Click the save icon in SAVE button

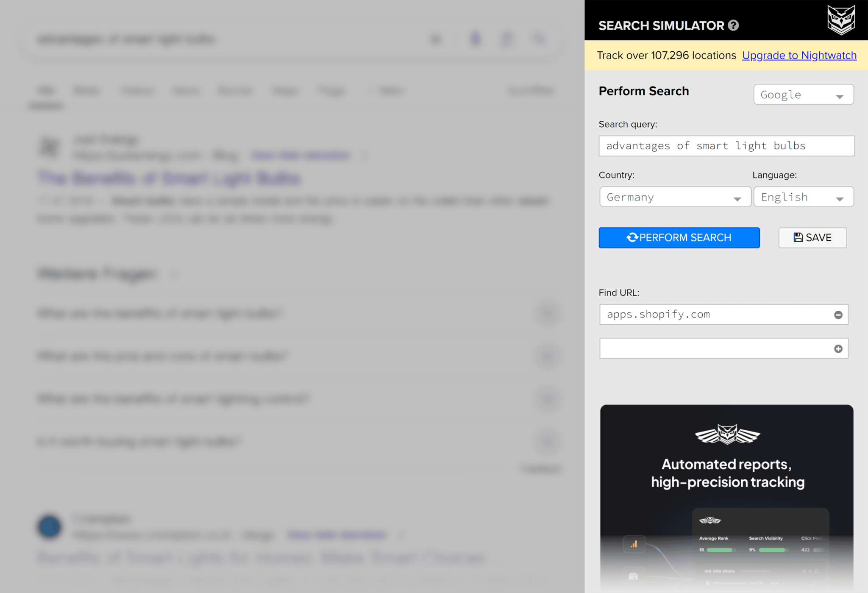tap(798, 237)
